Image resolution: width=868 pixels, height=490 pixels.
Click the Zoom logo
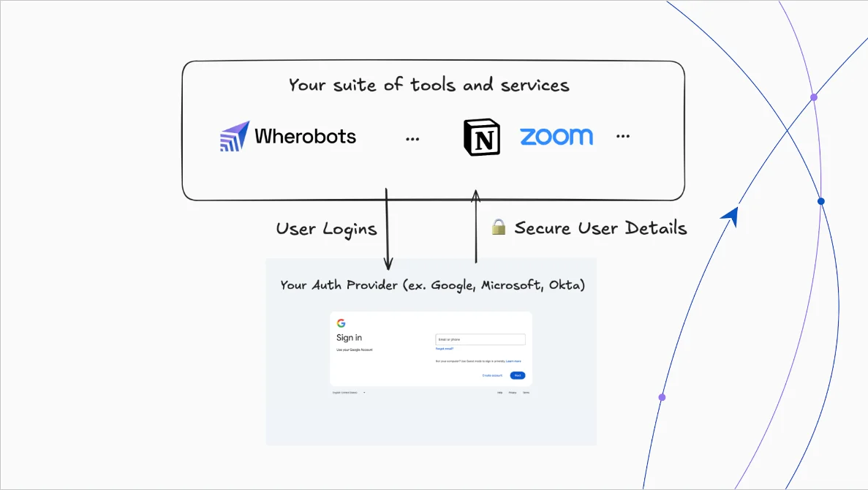coord(556,136)
